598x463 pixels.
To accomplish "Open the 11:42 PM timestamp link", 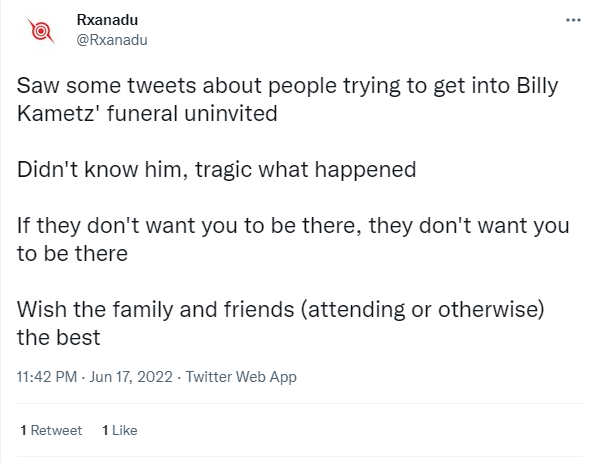I will pos(47,377).
